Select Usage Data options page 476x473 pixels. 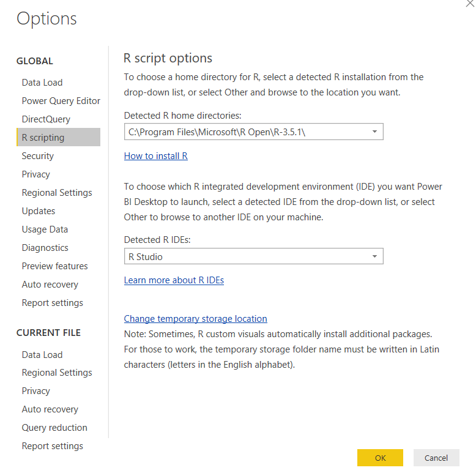point(45,229)
